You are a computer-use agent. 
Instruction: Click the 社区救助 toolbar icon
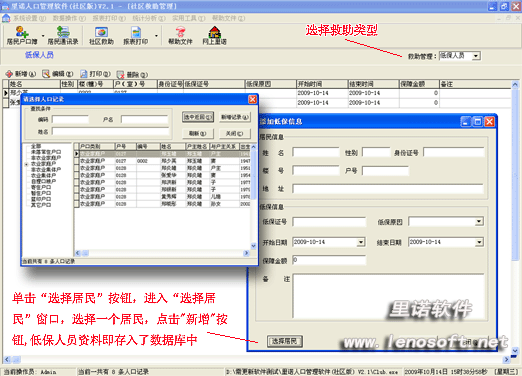[101, 32]
